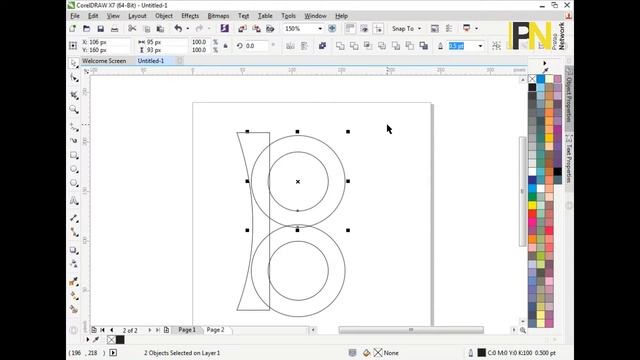Click the Paste icon

(x=160, y=29)
